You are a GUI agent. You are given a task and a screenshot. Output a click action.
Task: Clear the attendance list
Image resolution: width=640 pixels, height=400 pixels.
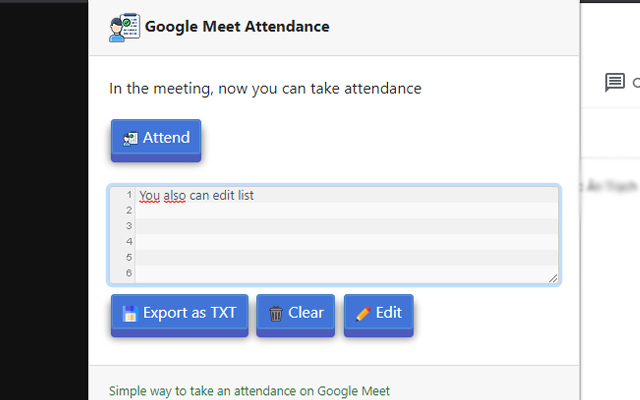point(295,313)
